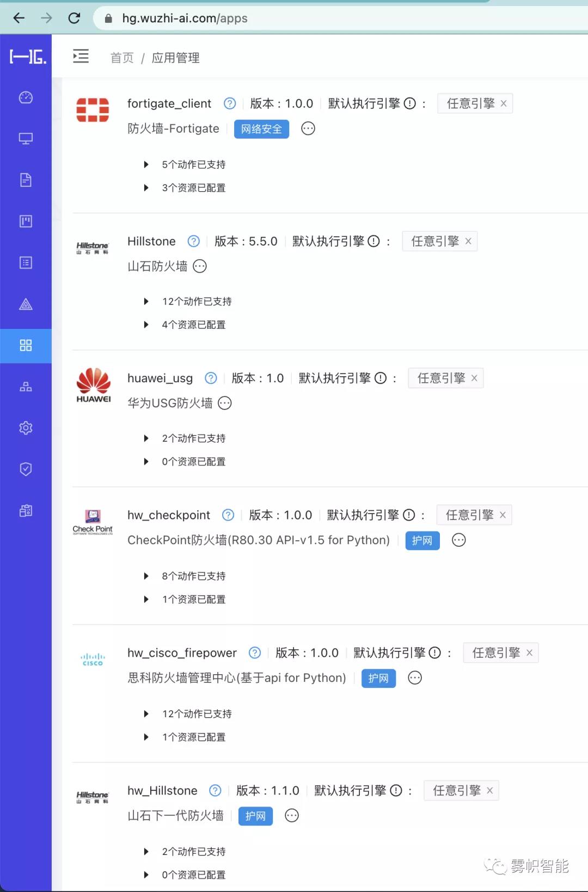Click the 应用管理 breadcrumb
The width and height of the screenshot is (588, 892).
(176, 58)
